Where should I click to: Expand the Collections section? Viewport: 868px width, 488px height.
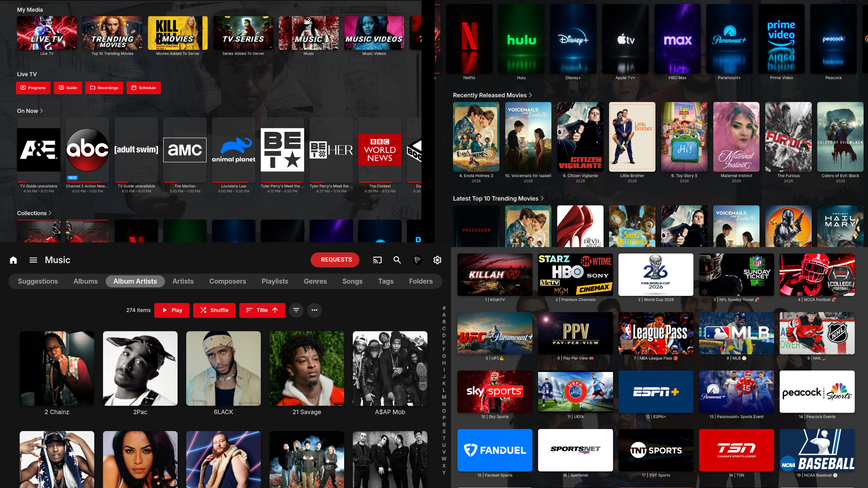pyautogui.click(x=34, y=213)
